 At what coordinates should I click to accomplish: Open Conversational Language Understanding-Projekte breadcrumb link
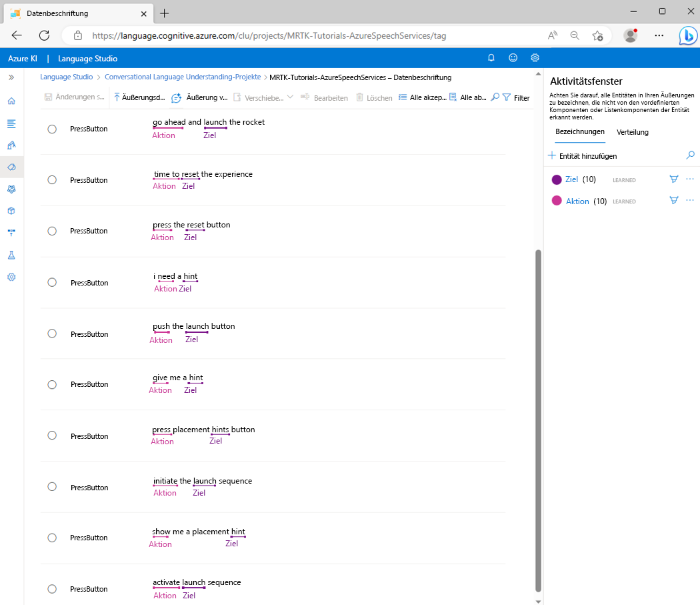(x=183, y=77)
